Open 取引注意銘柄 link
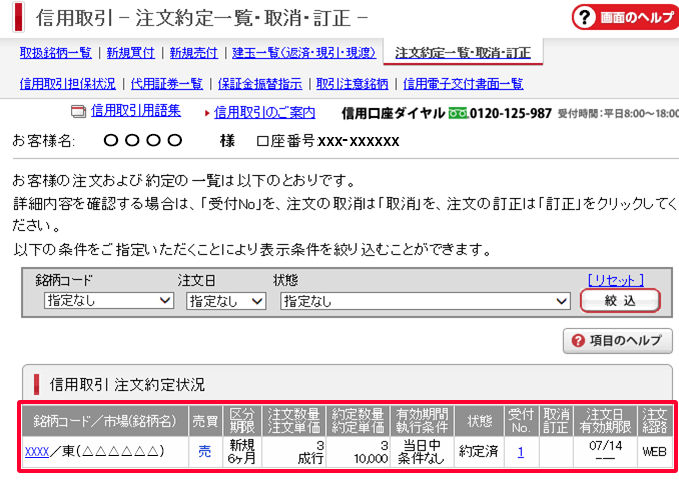Screen dimensions: 679x491 (x=352, y=84)
